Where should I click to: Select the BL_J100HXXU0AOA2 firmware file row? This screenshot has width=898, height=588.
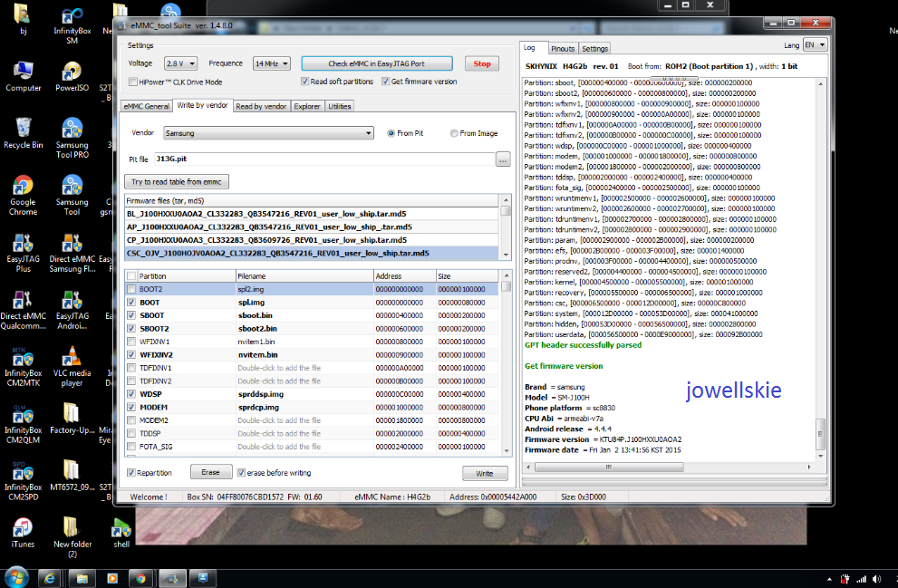[312, 214]
